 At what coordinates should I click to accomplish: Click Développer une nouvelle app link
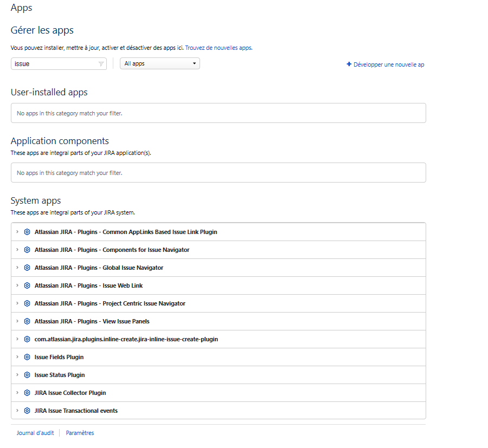click(386, 64)
